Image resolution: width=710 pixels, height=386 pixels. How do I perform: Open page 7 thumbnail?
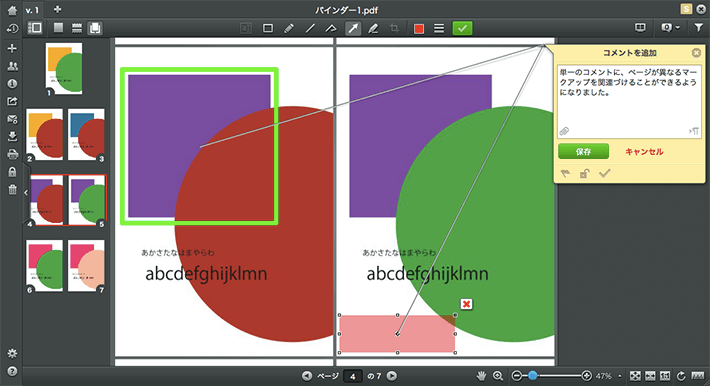tap(86, 266)
